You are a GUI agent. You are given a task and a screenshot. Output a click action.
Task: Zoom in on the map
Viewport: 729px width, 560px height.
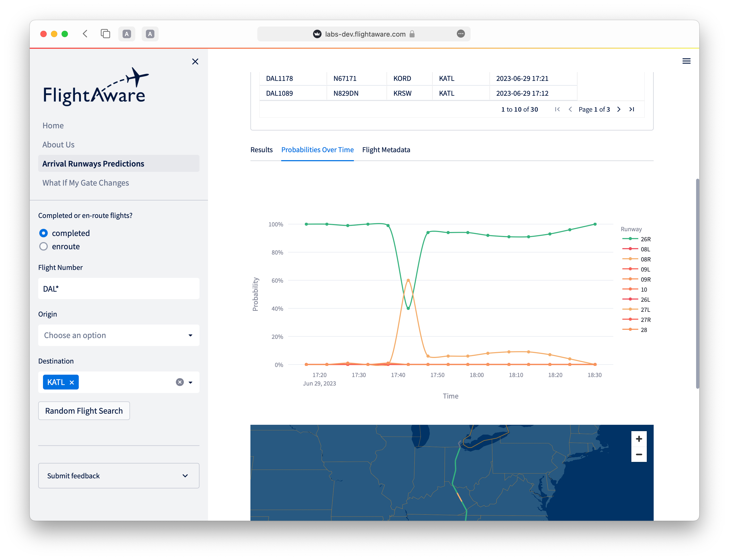click(639, 439)
